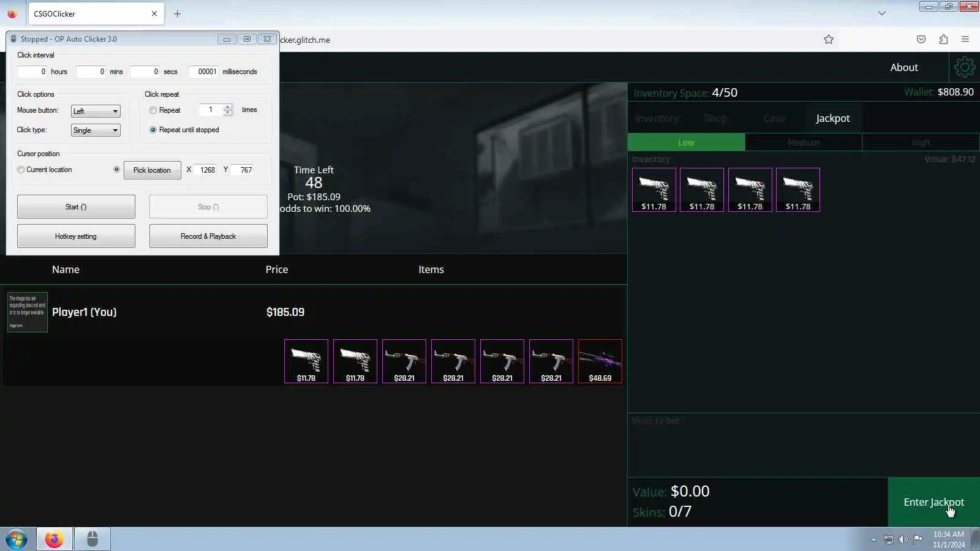Open Hotkey setting
980x551 pixels.
76,236
